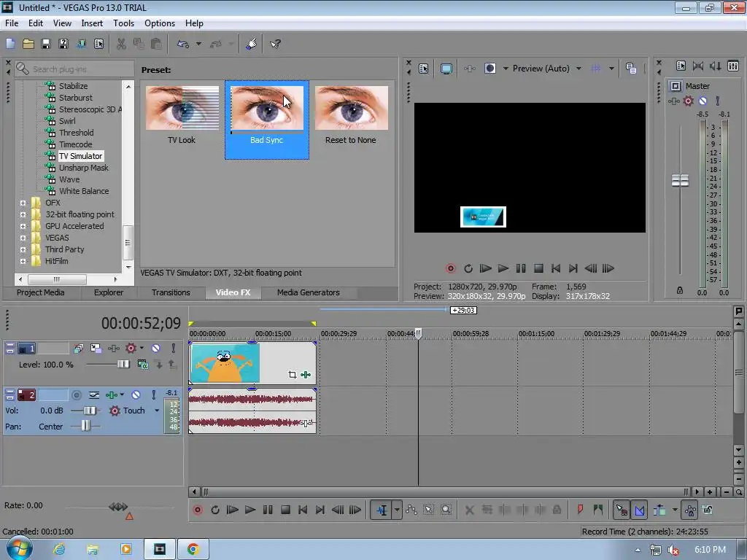Image resolution: width=747 pixels, height=560 pixels.
Task: Open the Render As toolbar icon
Action: click(x=82, y=44)
